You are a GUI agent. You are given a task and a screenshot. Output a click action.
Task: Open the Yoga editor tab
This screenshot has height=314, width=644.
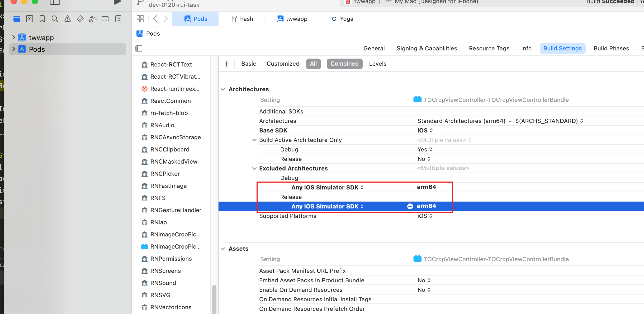343,19
